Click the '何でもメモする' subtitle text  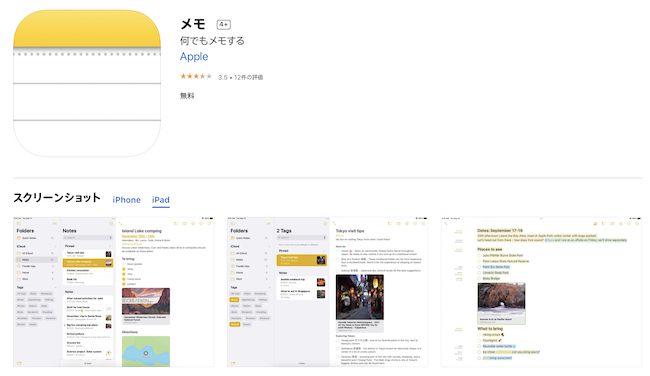[212, 41]
